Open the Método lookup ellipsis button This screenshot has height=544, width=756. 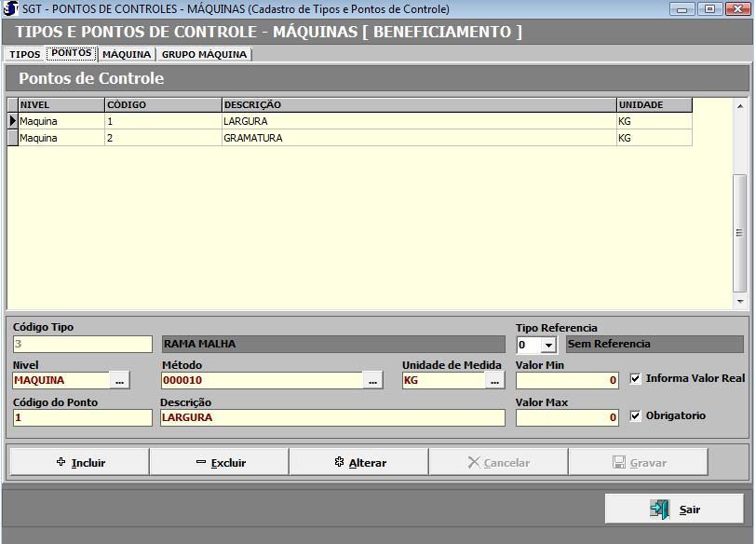pyautogui.click(x=372, y=380)
